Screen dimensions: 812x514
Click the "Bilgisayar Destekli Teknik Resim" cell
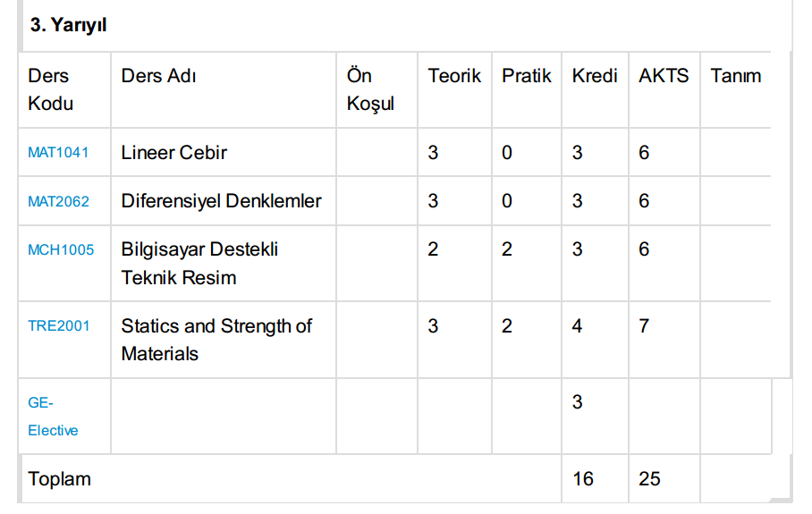click(x=199, y=263)
